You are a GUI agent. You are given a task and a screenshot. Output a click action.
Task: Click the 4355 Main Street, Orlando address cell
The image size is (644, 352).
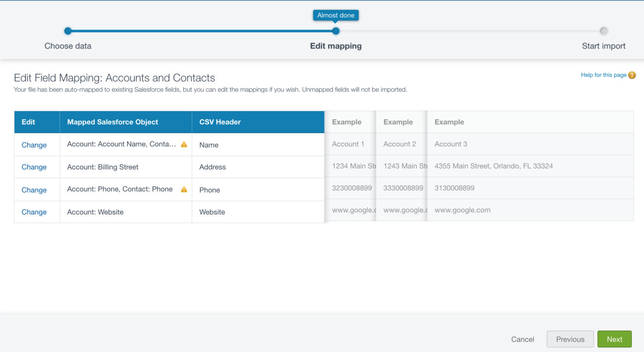point(530,166)
